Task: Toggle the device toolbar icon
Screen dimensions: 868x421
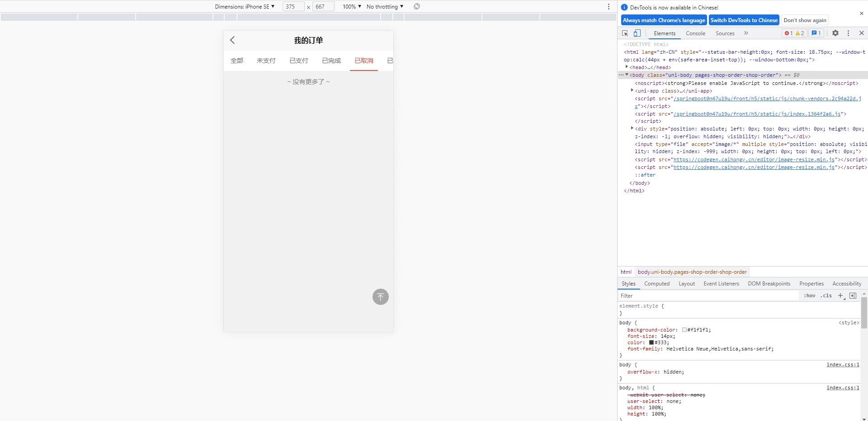Action: [x=637, y=33]
